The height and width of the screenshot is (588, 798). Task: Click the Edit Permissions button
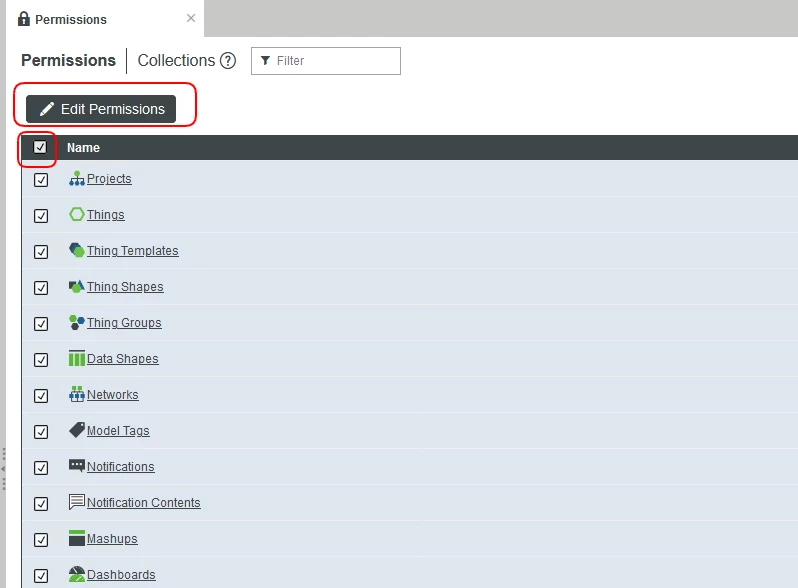pyautogui.click(x=101, y=109)
